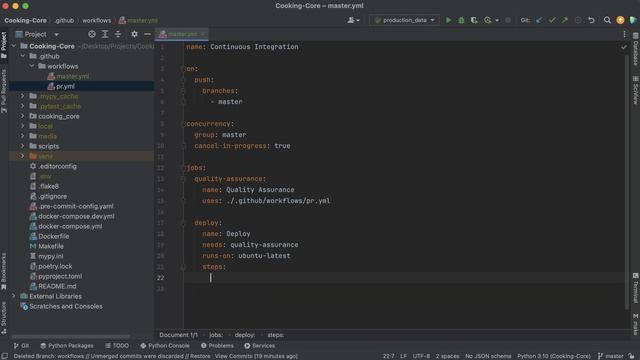The height and width of the screenshot is (360, 640).
Task: Collapse all items in Project panel
Action: [x=118, y=34]
